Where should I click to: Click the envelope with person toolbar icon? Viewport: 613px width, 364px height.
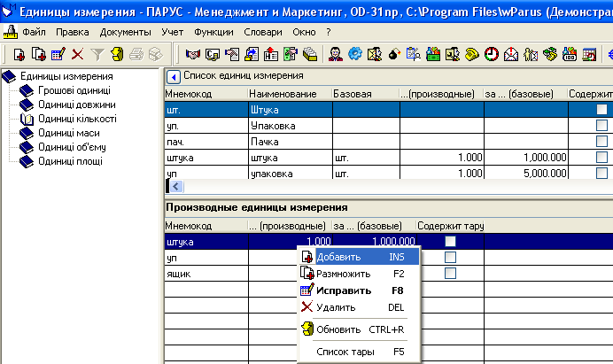pos(375,54)
